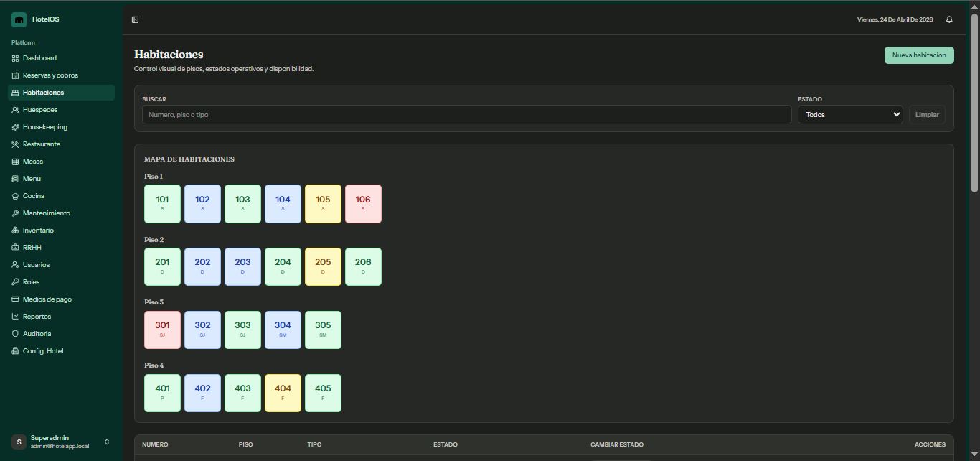Click the Nueva habitacion button
The height and width of the screenshot is (461, 980).
919,55
